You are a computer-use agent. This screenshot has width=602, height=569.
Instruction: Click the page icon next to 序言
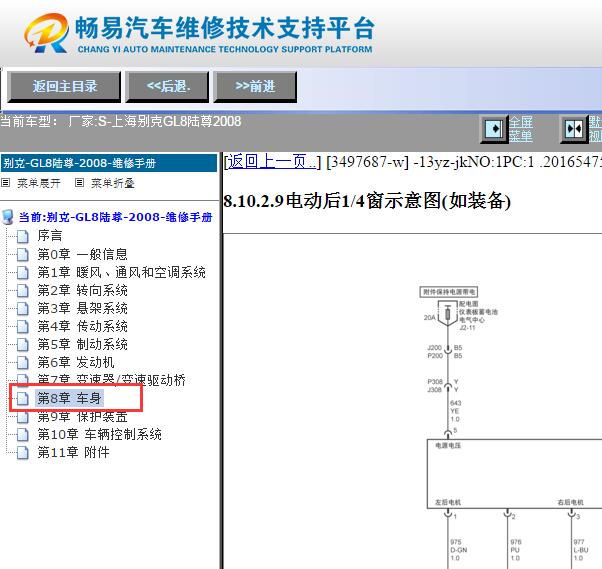[23, 237]
